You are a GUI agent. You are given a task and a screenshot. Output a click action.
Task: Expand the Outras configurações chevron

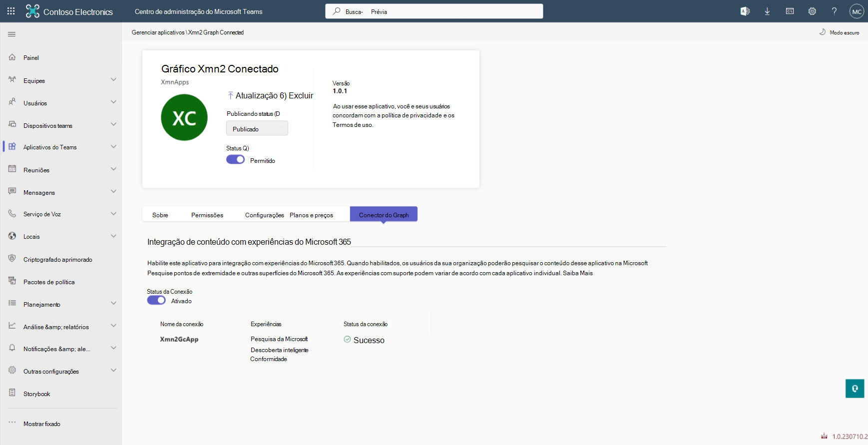pos(113,371)
